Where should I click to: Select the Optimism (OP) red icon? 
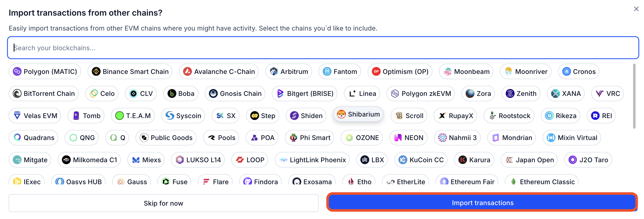pyautogui.click(x=376, y=72)
